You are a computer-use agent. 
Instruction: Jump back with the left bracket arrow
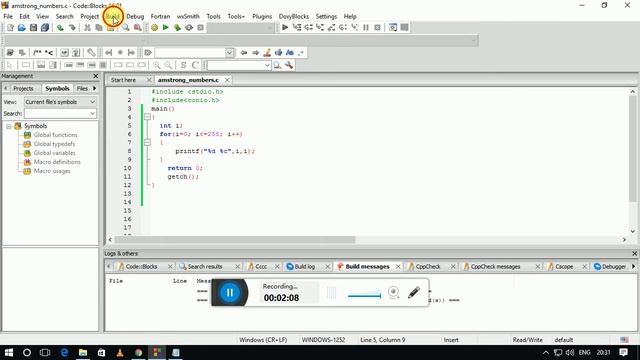tap(109, 53)
